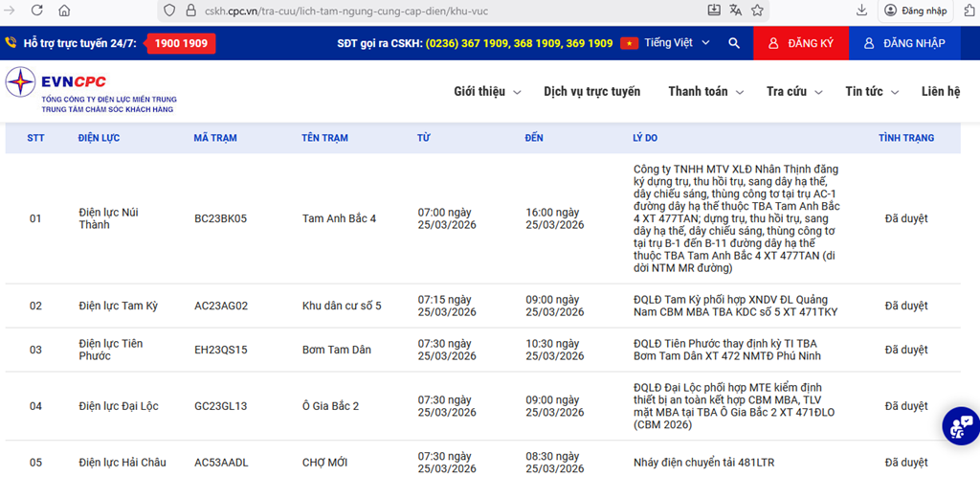
Task: Open the browser hamburger menu
Action: pyautogui.click(x=964, y=11)
